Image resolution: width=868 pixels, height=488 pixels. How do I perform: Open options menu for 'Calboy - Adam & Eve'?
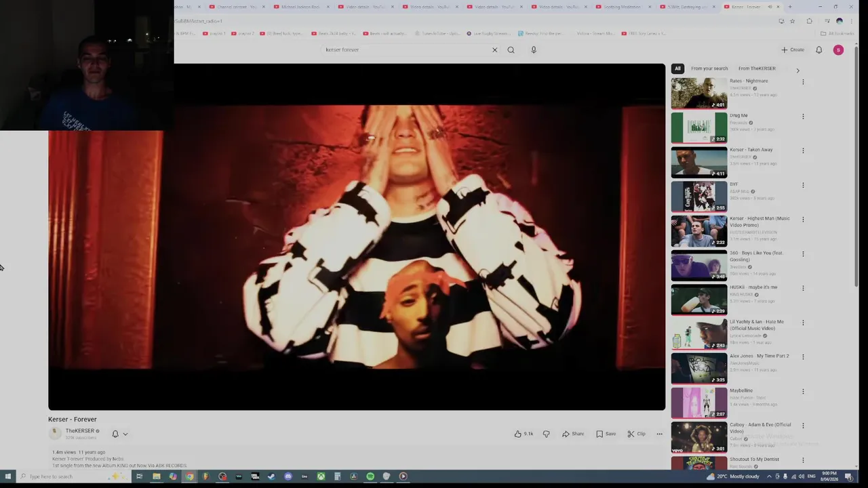tap(803, 426)
